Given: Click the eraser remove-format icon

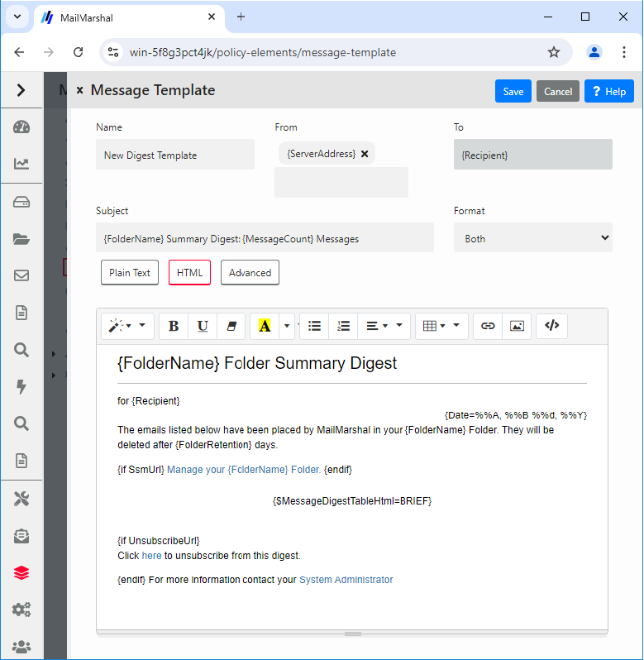Looking at the screenshot, I should (231, 326).
